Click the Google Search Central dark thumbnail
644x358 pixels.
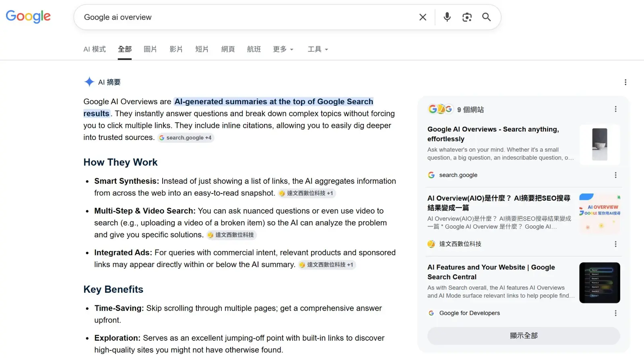click(600, 283)
